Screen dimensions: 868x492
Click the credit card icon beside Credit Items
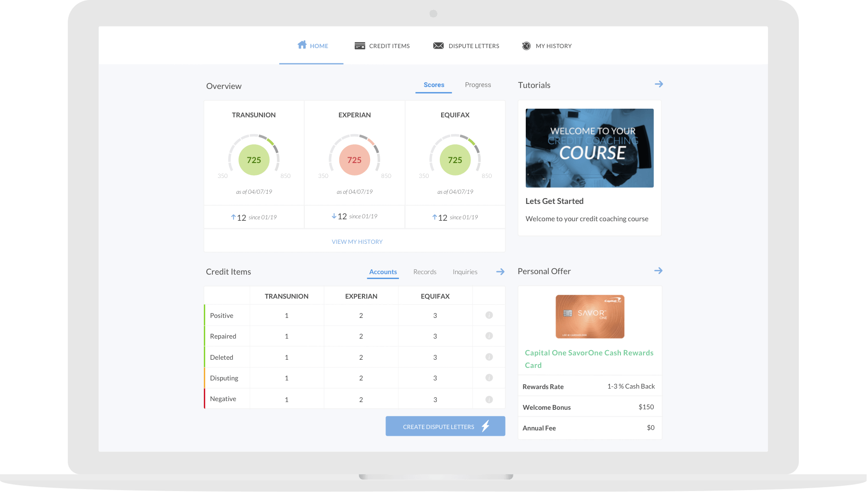pyautogui.click(x=360, y=45)
